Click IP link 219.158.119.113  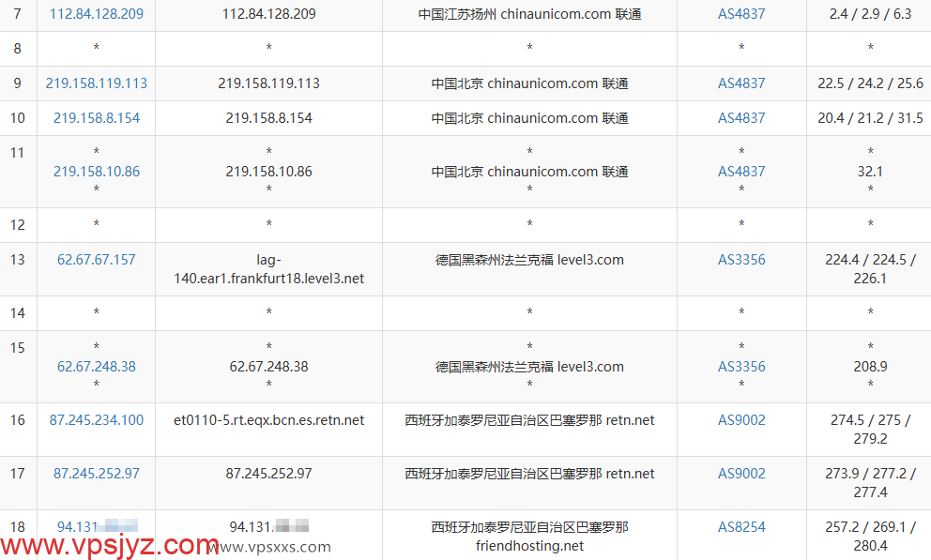coord(96,83)
